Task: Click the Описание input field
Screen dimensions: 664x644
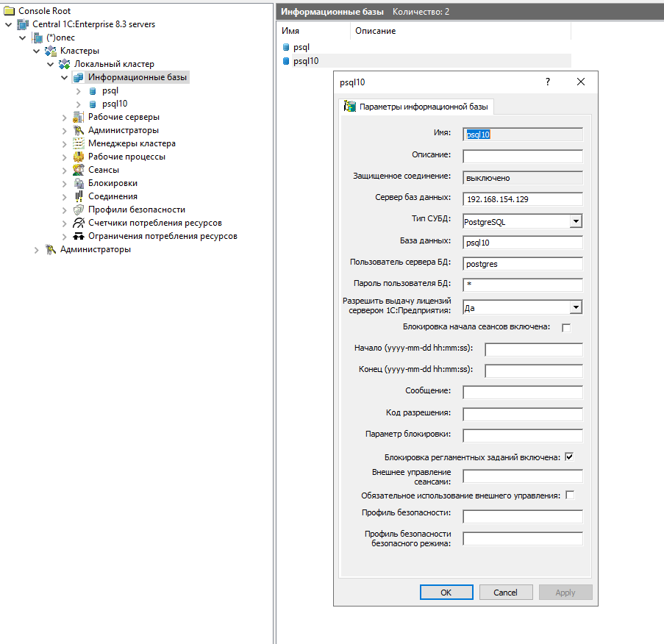Action: tap(523, 157)
